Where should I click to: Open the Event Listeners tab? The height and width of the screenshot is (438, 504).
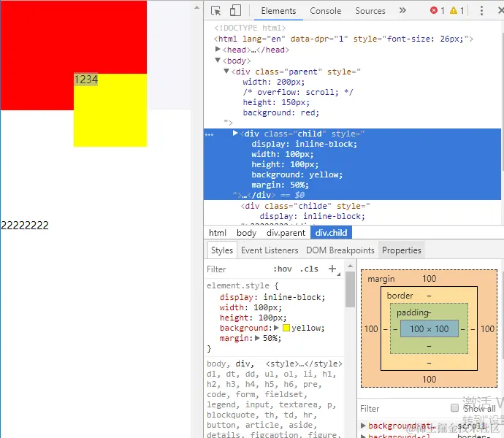(270, 250)
